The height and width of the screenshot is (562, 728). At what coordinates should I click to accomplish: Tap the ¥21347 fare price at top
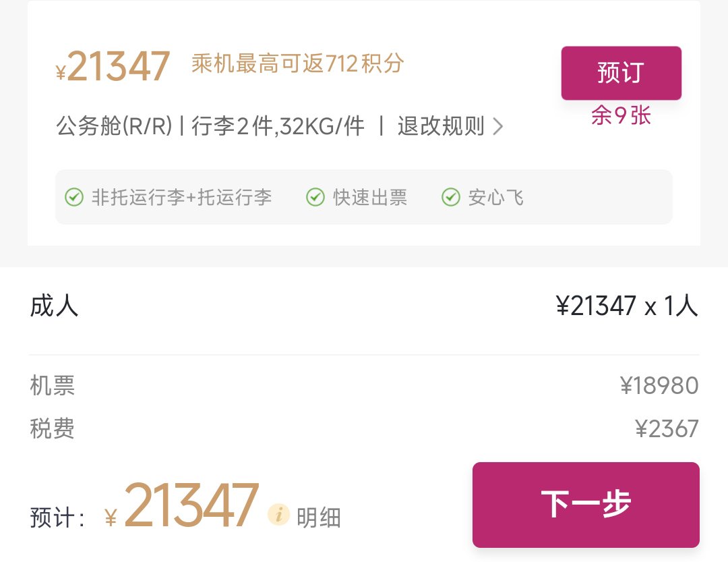pos(113,67)
